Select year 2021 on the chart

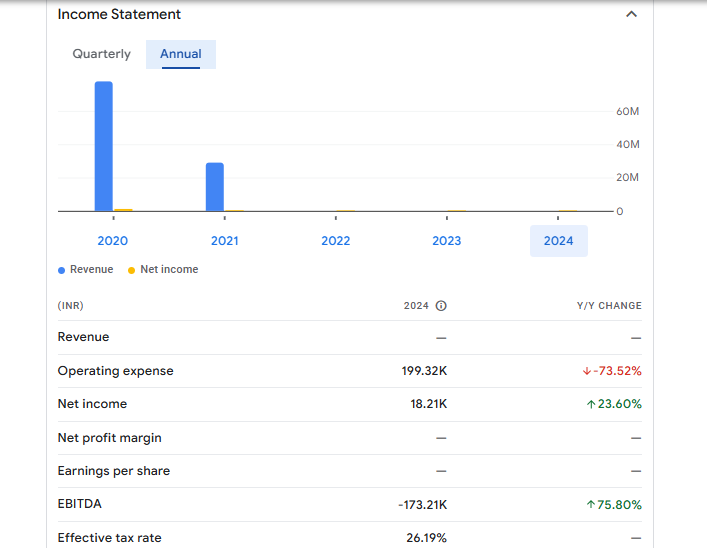click(225, 241)
